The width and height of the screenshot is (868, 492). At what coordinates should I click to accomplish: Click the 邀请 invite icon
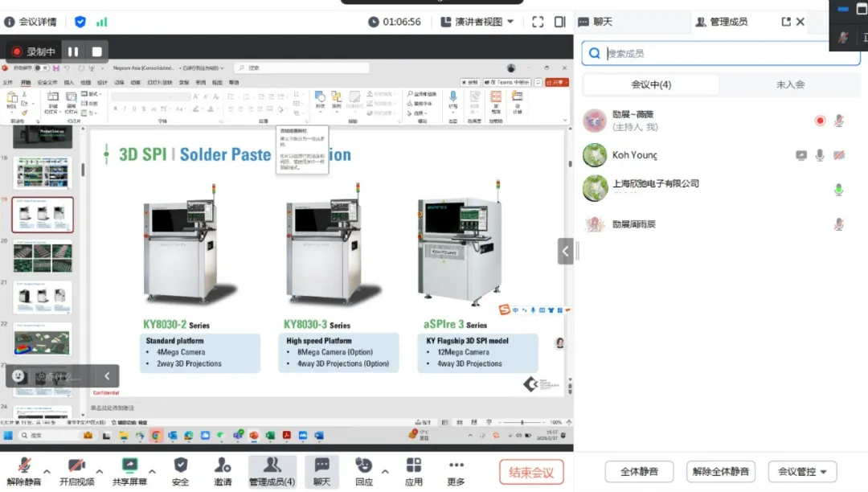coord(223,472)
